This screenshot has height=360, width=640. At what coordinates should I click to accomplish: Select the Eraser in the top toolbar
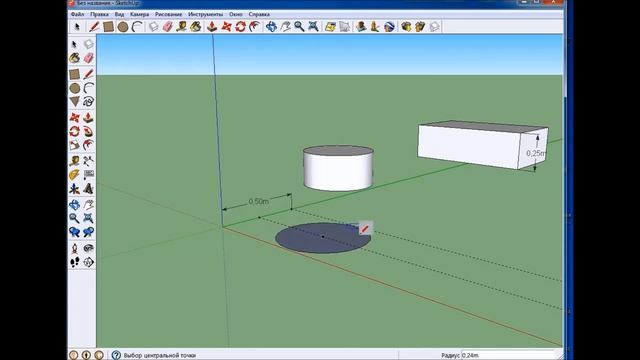click(167, 27)
